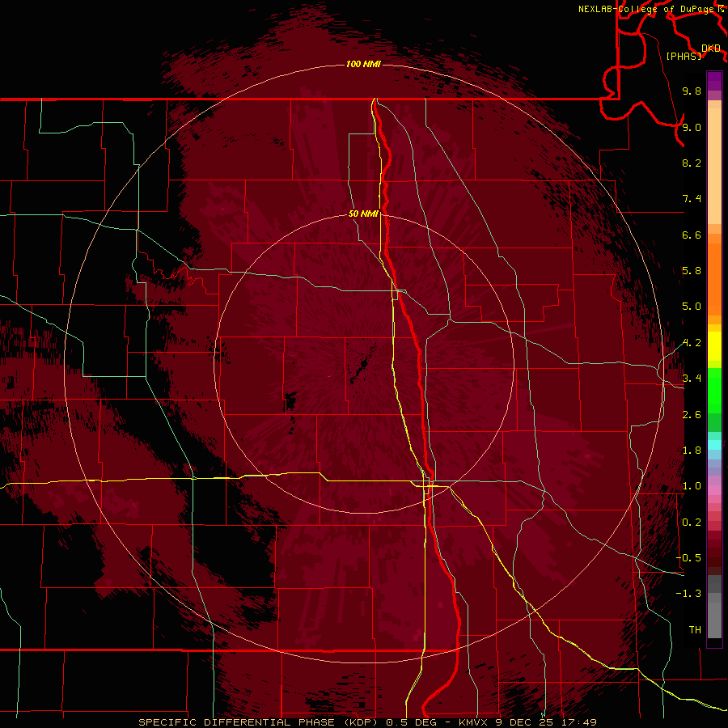
Task: Click the [PHAS] units label
Action: pos(684,57)
